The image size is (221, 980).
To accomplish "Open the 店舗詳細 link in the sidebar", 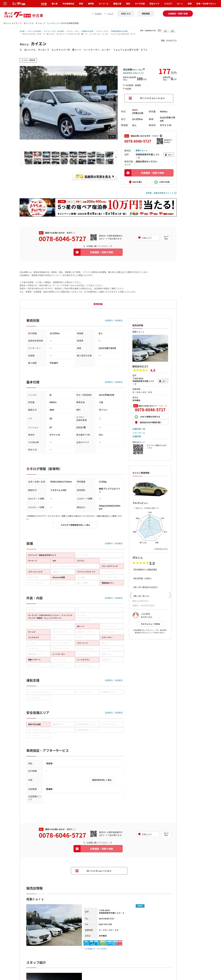I will pos(137,436).
